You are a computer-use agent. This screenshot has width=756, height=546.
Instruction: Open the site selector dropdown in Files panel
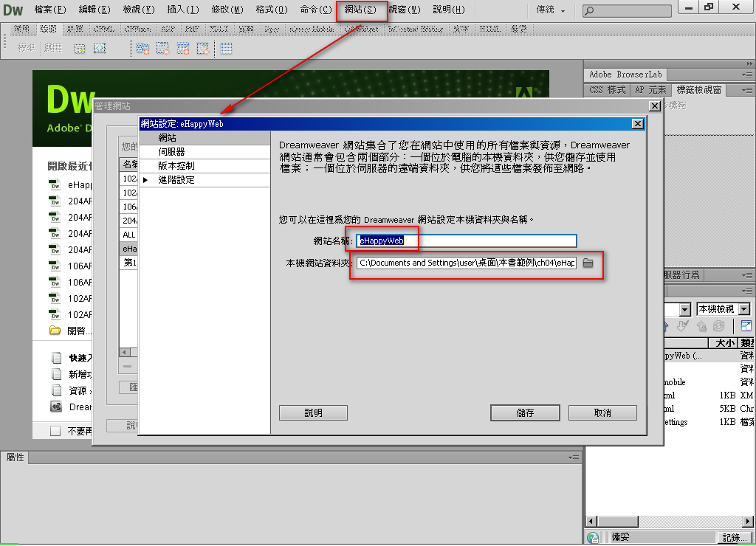click(x=685, y=309)
